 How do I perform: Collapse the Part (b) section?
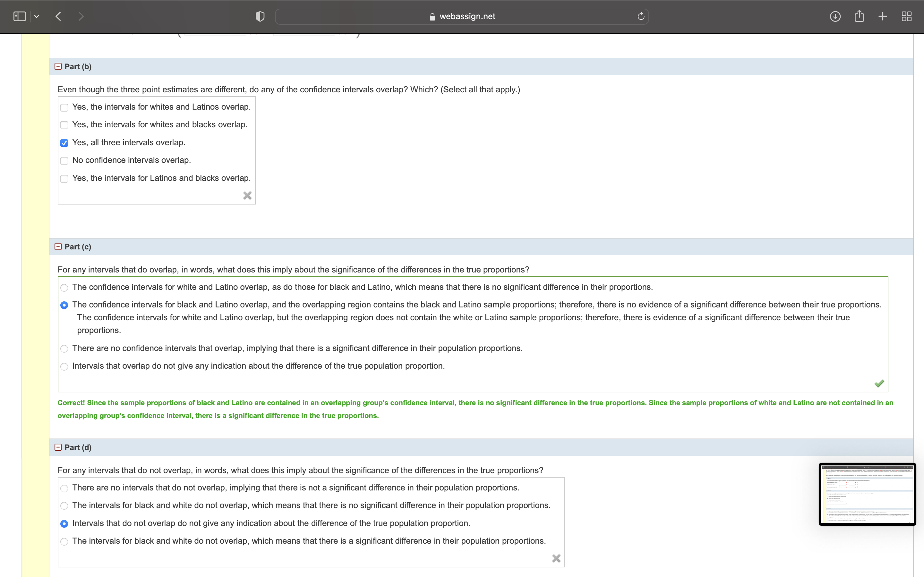pos(58,66)
